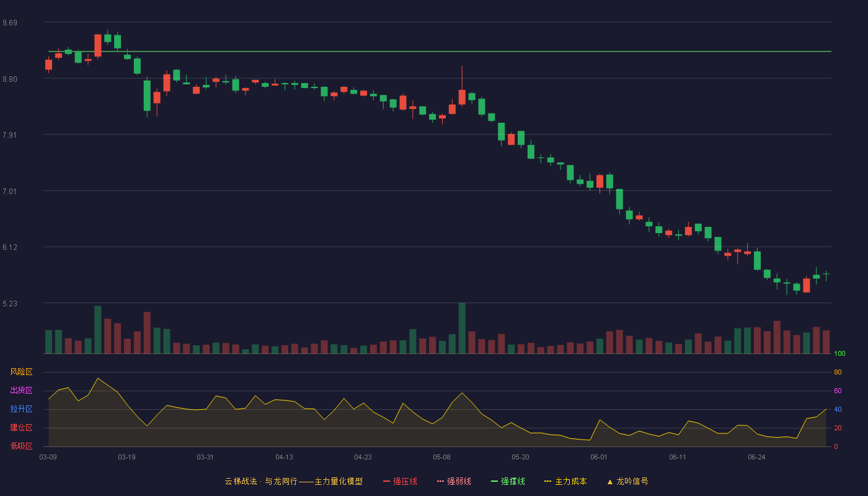Click the blue 40 indicator axis value
This screenshot has width=868, height=496.
tap(838, 409)
